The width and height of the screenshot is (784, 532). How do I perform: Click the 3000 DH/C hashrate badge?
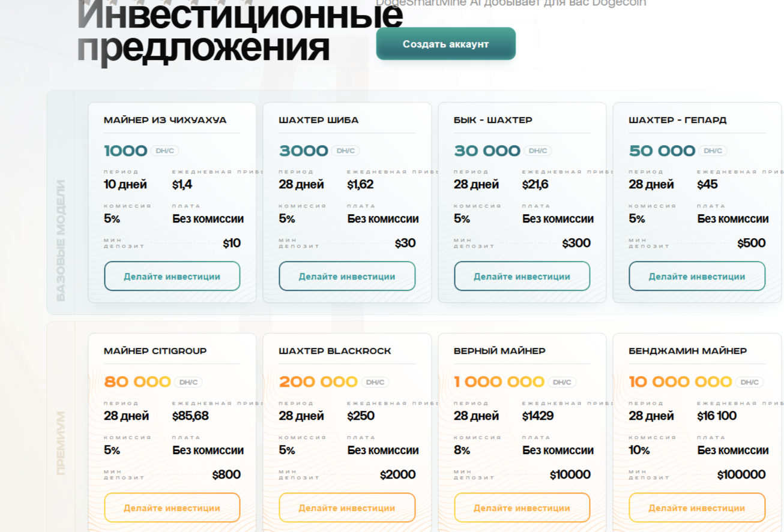click(345, 151)
